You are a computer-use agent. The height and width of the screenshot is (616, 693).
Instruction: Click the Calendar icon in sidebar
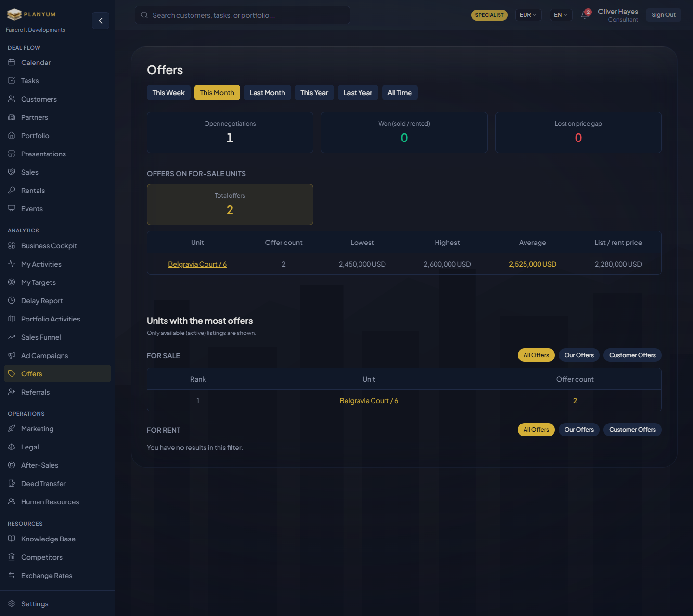click(x=12, y=62)
